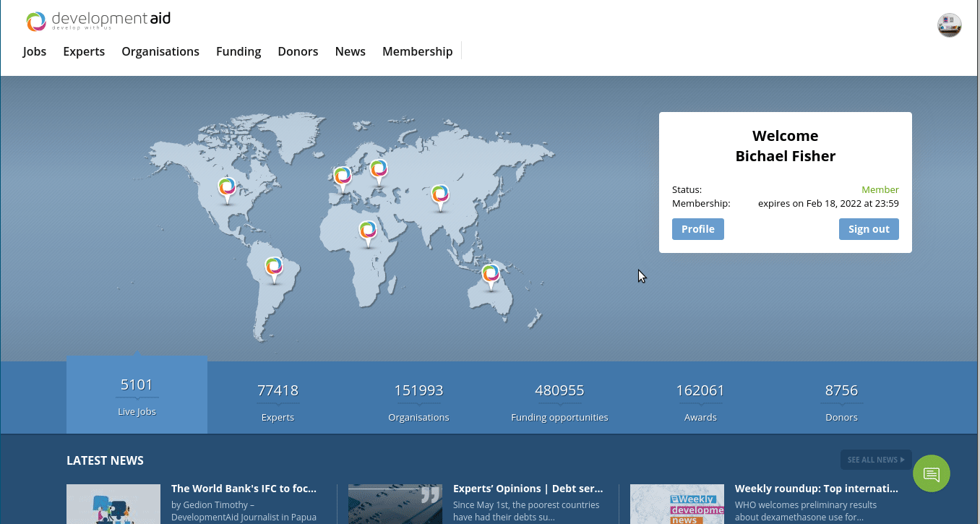
Task: Open the News menu
Action: click(351, 51)
